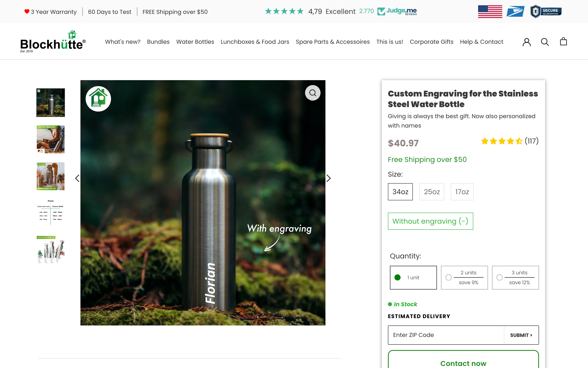588x368 pixels.
Task: Open This is us! menu item
Action: [390, 42]
